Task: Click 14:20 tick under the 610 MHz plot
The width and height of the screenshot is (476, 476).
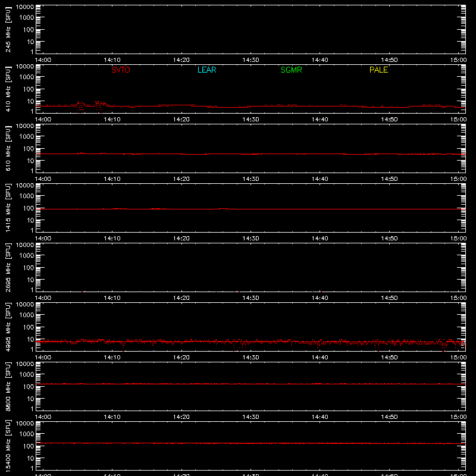Action: tap(181, 179)
